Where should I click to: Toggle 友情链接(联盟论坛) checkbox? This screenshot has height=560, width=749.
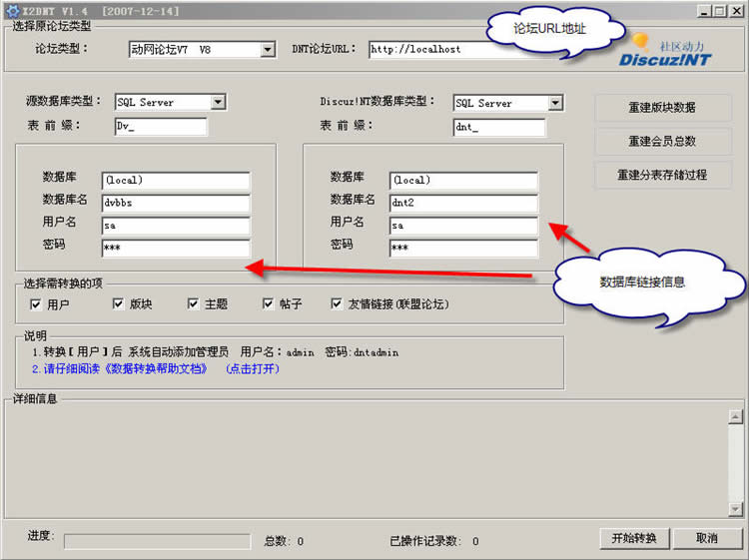click(337, 304)
